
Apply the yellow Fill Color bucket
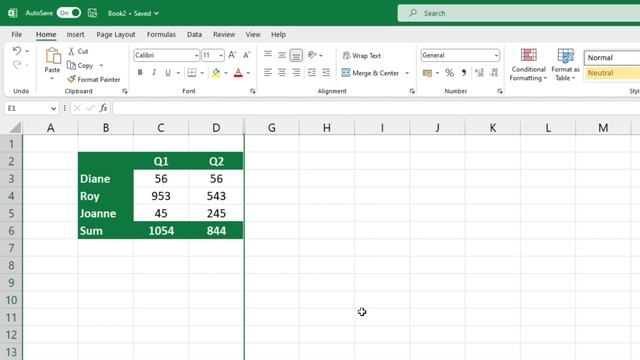[216, 73]
